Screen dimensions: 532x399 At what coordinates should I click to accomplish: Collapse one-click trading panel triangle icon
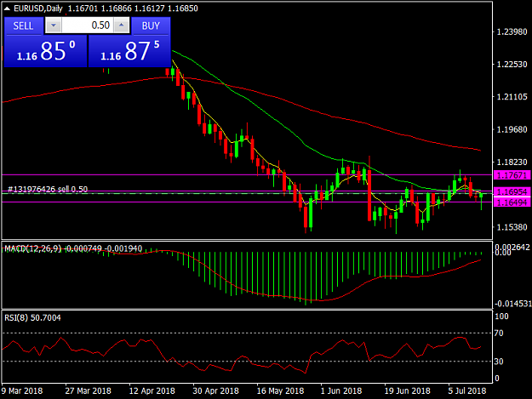pyautogui.click(x=7, y=9)
